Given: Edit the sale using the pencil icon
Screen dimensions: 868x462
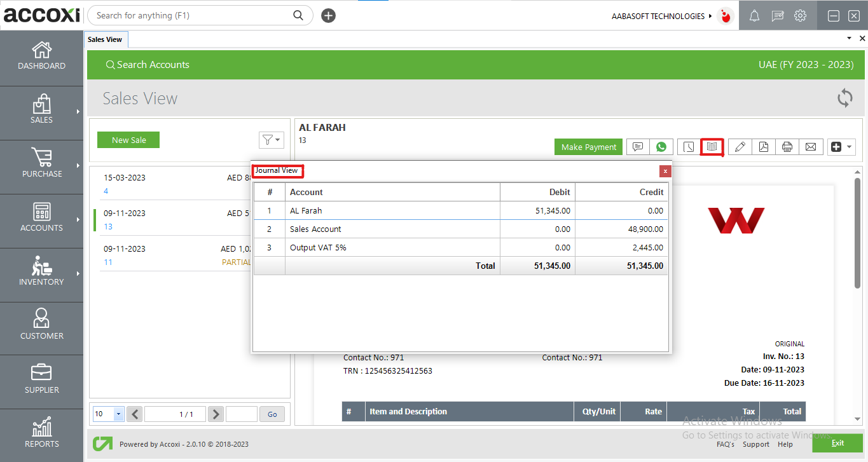Looking at the screenshot, I should 740,147.
